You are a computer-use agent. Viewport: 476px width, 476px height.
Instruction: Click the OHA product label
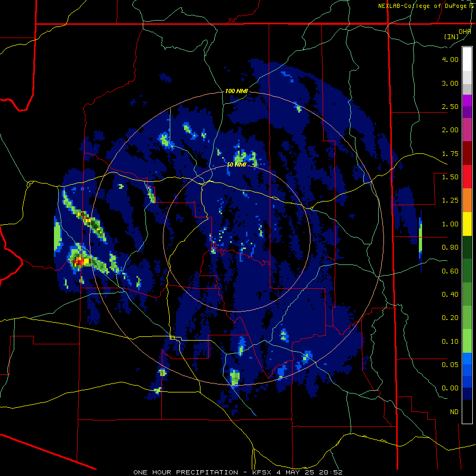coord(464,32)
